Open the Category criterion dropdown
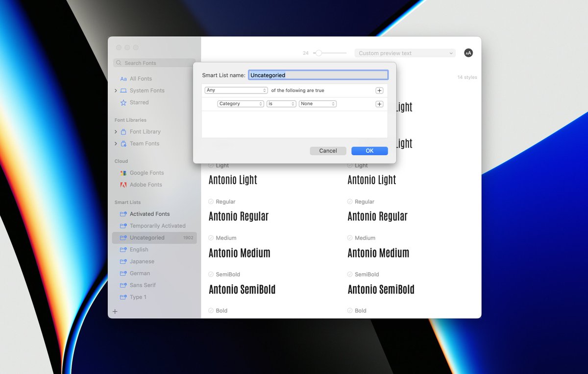588x374 pixels. (x=241, y=104)
